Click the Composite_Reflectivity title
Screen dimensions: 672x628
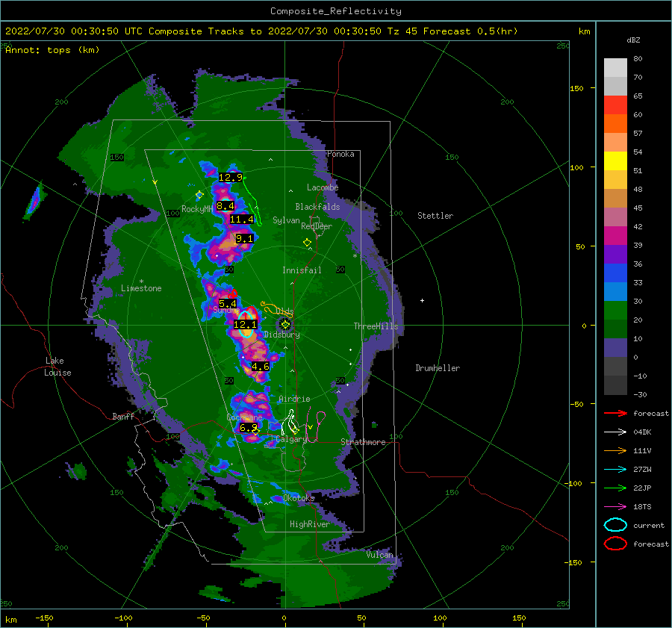tap(335, 11)
